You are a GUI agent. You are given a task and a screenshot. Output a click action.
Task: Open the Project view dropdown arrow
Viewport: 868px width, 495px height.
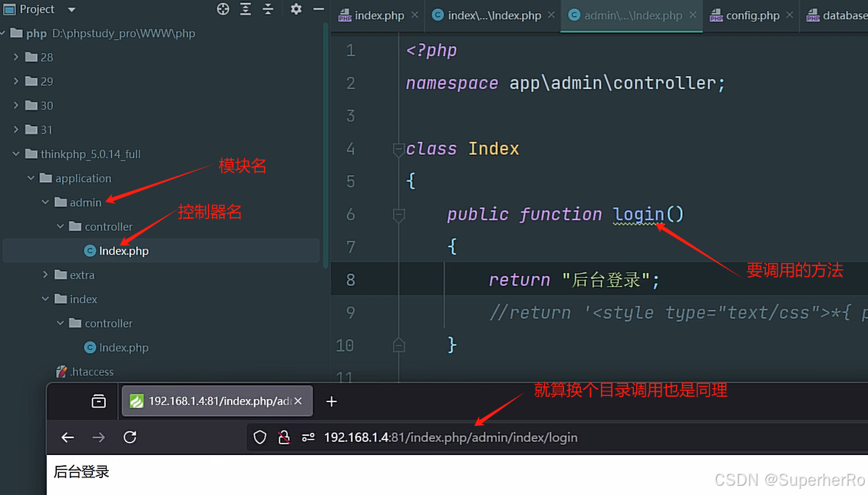[71, 9]
